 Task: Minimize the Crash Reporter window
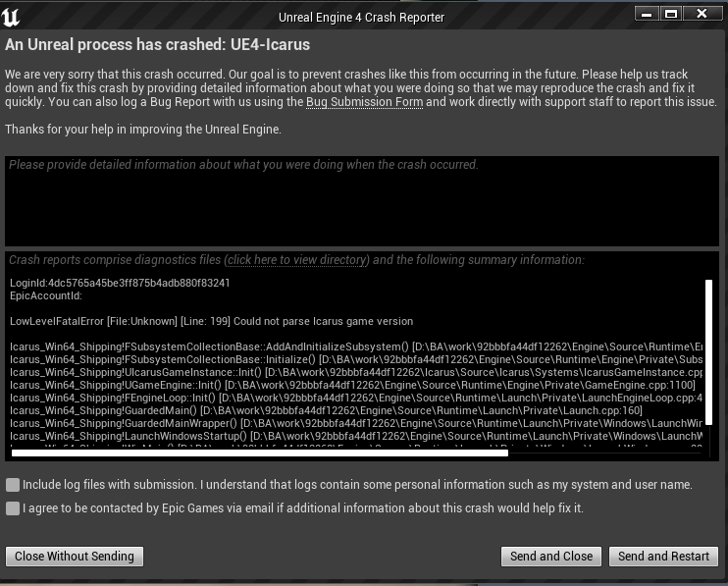click(x=647, y=14)
